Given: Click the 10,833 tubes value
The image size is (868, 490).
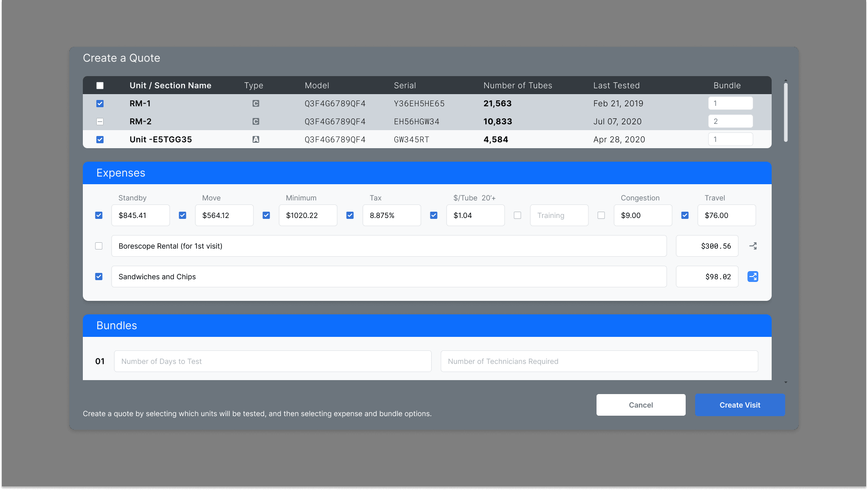Looking at the screenshot, I should (497, 122).
